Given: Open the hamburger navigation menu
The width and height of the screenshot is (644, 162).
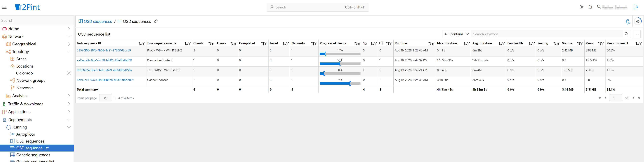Looking at the screenshot, I should tap(4, 7).
